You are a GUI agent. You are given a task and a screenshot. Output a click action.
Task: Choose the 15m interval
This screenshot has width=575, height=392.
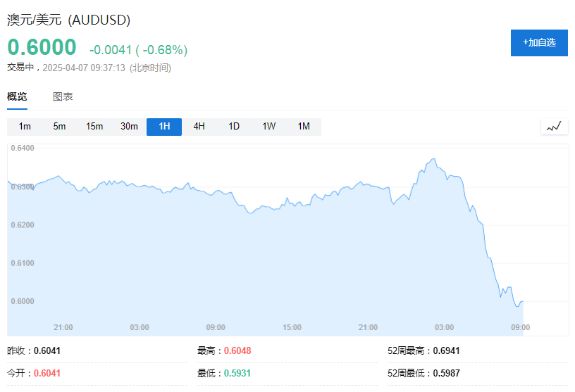click(x=94, y=127)
